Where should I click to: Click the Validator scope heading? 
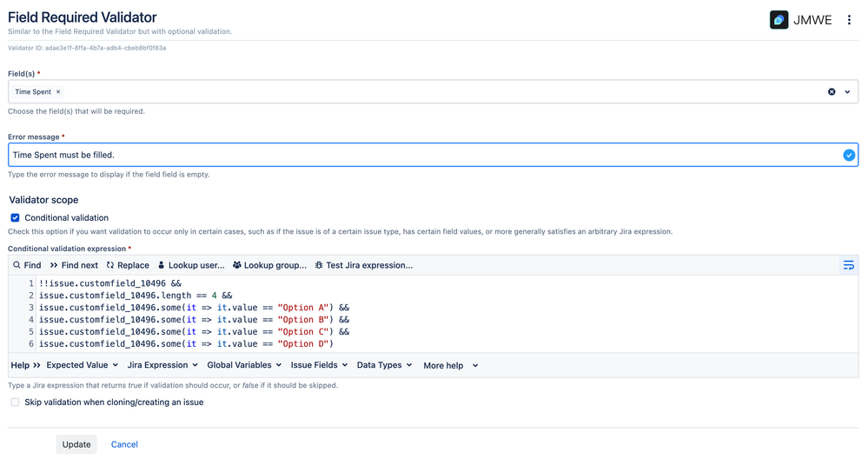click(43, 200)
